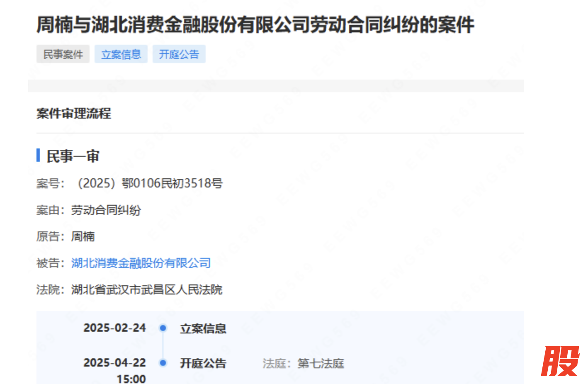
Task: Click the 案件审理流程 section heading
Action: click(x=74, y=113)
